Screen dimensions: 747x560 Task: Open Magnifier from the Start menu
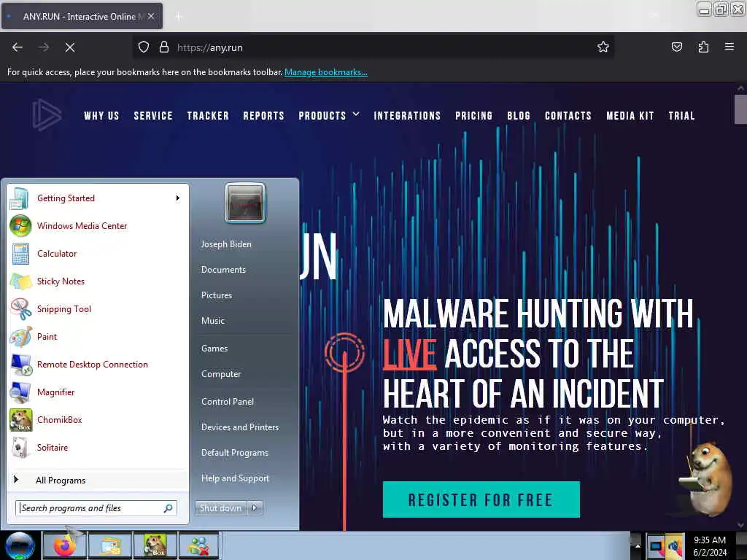[x=98, y=392]
